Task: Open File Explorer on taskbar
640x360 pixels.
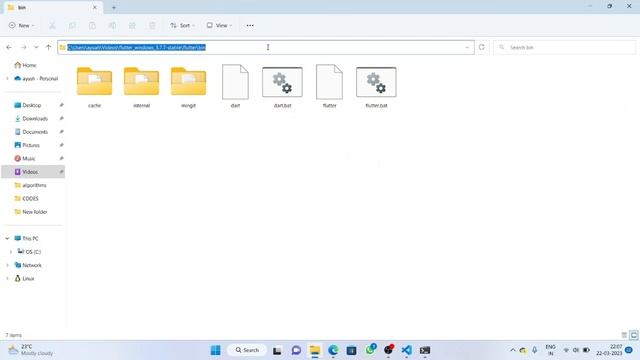Action: click(x=315, y=350)
